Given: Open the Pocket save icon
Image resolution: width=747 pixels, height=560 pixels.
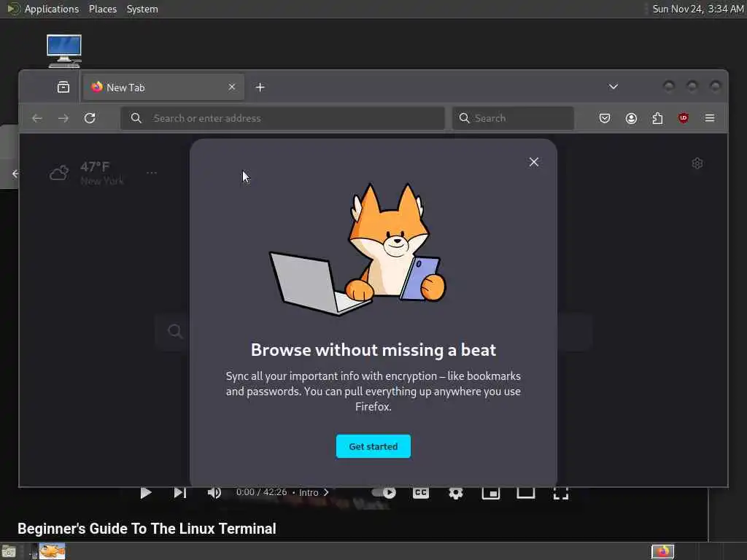Looking at the screenshot, I should tap(605, 118).
